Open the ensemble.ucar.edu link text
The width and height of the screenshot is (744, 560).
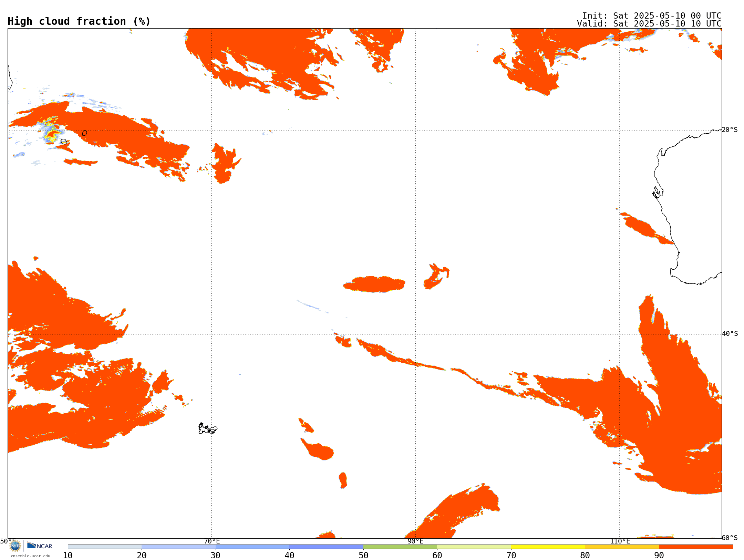(x=31, y=556)
